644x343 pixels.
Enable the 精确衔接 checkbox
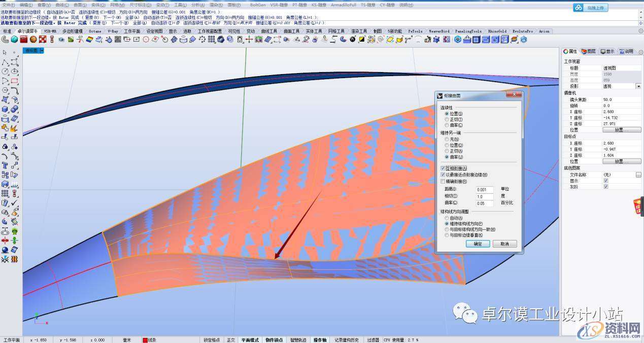(443, 181)
